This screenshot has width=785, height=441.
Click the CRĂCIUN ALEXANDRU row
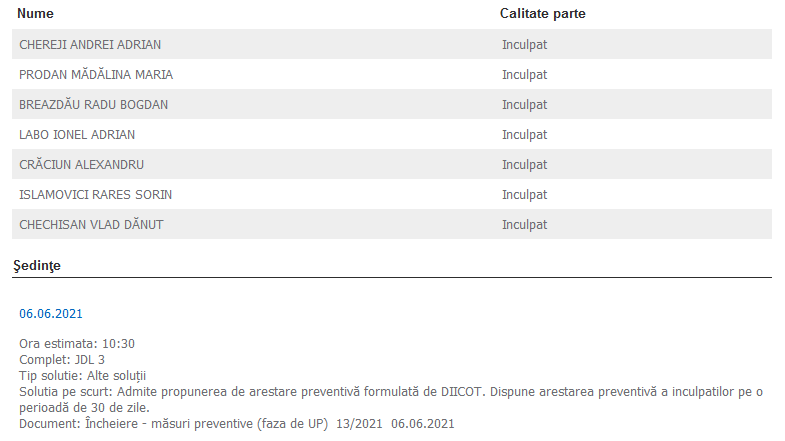pyautogui.click(x=81, y=165)
